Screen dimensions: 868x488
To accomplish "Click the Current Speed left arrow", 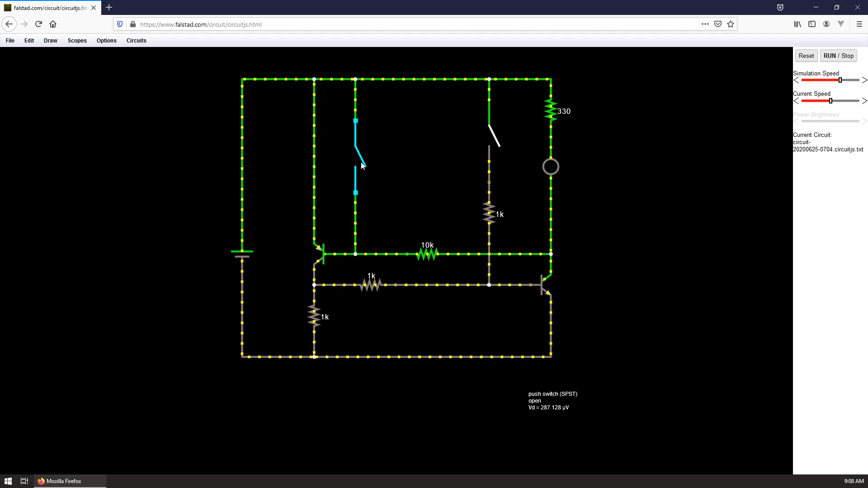I will coord(796,101).
